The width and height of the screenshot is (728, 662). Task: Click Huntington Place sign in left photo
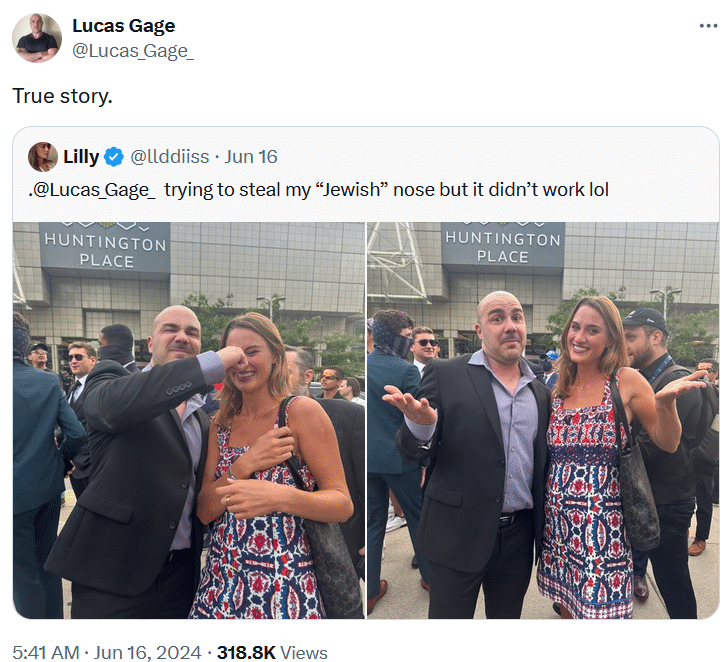point(105,251)
